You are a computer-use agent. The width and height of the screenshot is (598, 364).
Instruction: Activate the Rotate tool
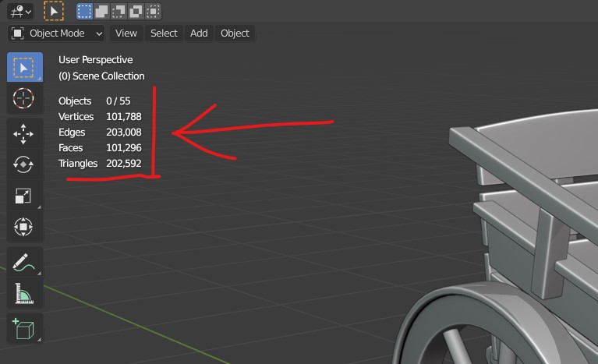point(25,165)
